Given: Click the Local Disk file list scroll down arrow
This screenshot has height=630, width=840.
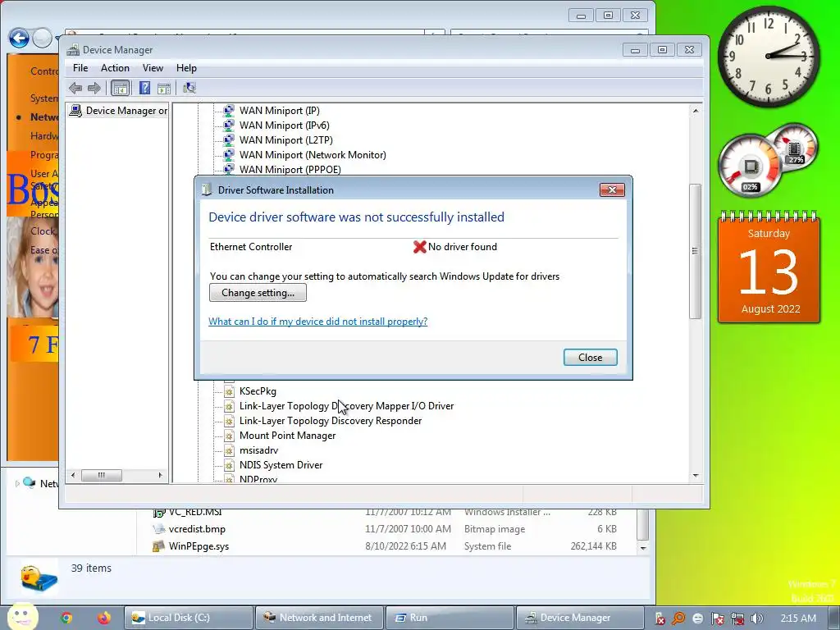Looking at the screenshot, I should (643, 548).
